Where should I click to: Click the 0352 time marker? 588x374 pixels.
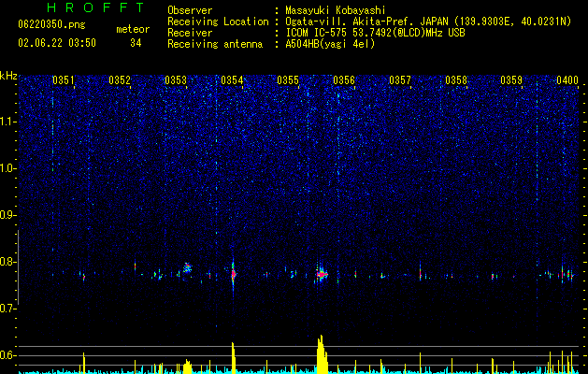point(120,79)
